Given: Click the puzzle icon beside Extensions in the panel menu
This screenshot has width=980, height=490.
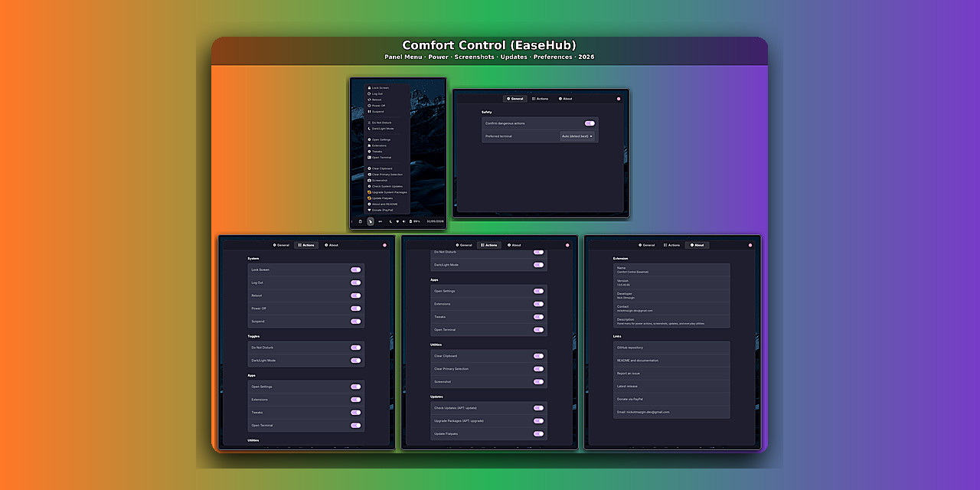Looking at the screenshot, I should pos(368,145).
